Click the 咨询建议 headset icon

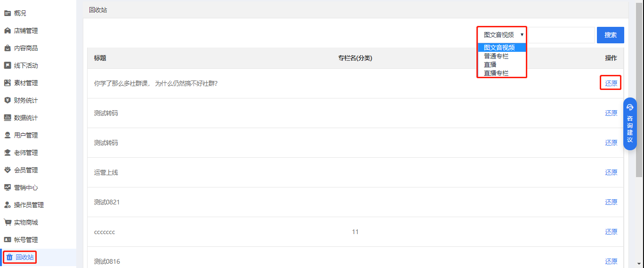pos(630,107)
